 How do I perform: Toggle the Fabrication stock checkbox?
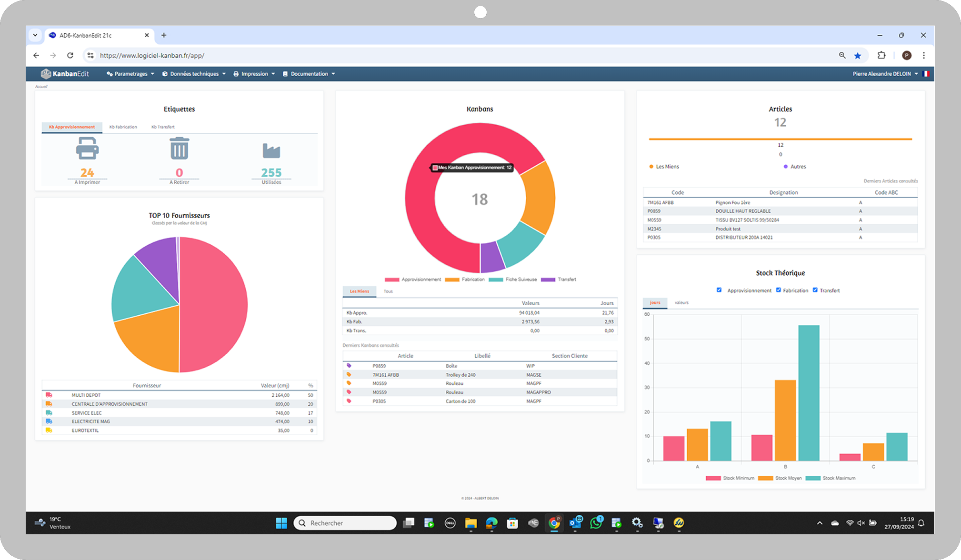[779, 290]
